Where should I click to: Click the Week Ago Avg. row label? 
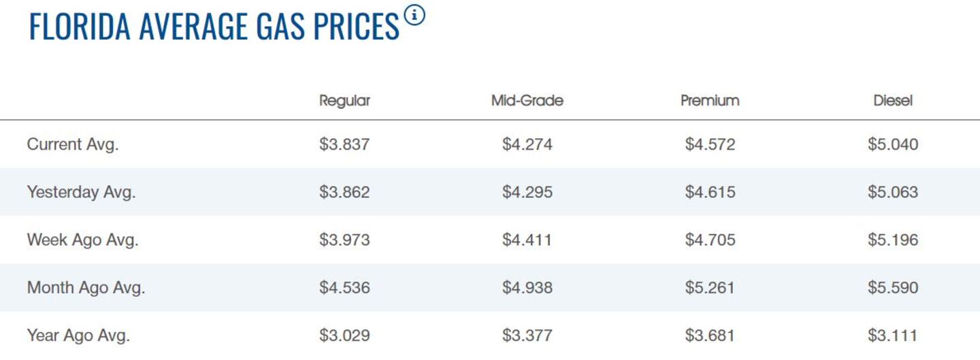tap(82, 240)
